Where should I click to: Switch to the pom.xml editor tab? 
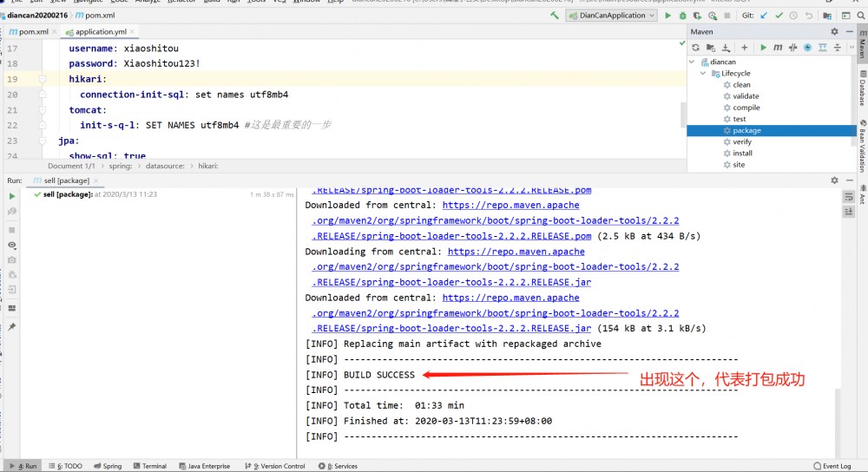click(33, 32)
